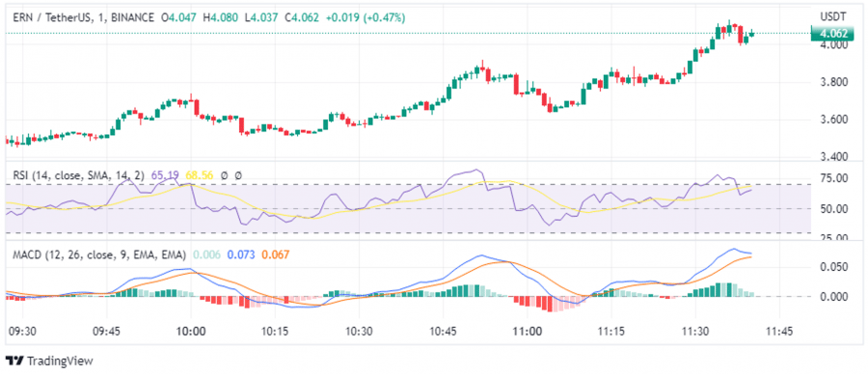Click the 11:45 time axis label

pyautogui.click(x=779, y=332)
